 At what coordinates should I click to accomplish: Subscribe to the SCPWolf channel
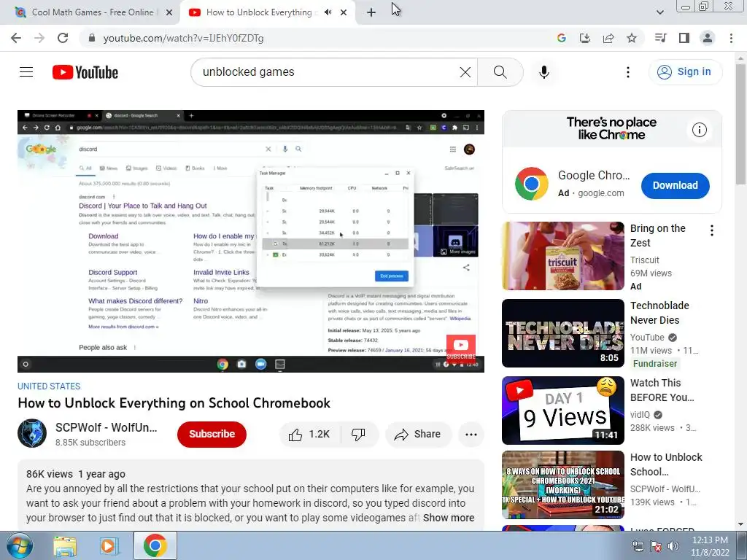coord(212,434)
